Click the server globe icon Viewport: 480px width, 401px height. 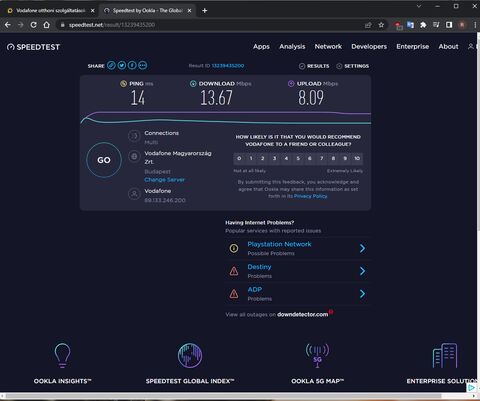pos(134,156)
